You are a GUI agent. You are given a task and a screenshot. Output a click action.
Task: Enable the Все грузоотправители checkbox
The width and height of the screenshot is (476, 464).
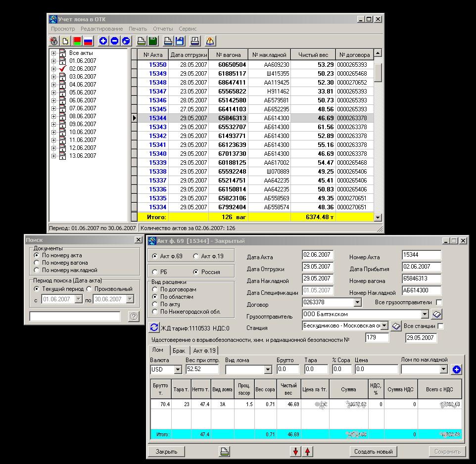[x=439, y=302]
